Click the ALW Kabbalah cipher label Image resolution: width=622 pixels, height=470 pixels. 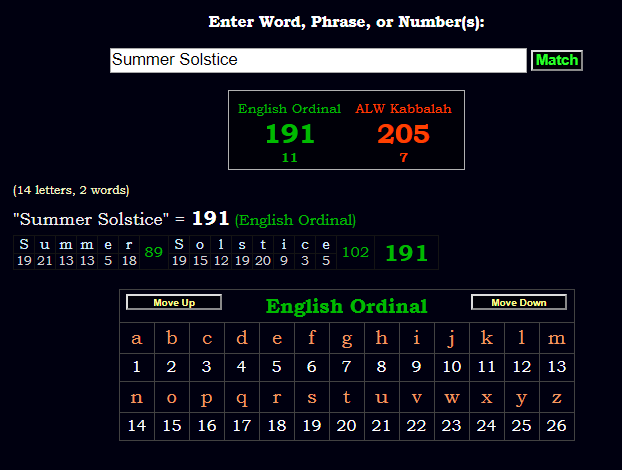click(x=403, y=109)
